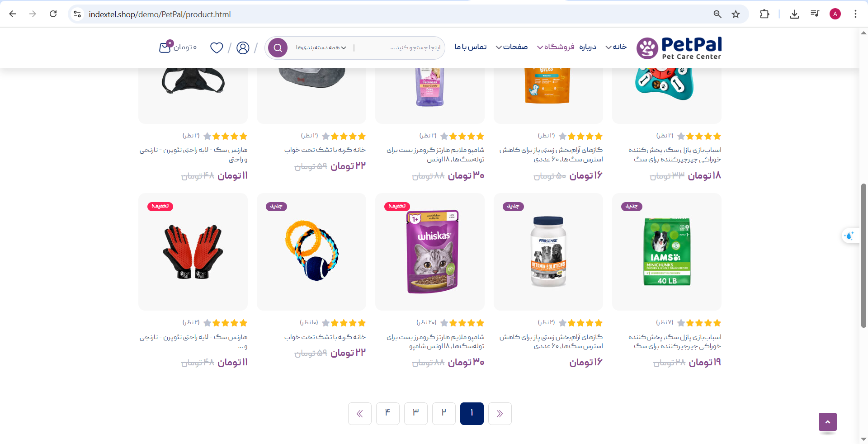
Task: Click the purple back-to-top arrow button
Action: pyautogui.click(x=827, y=422)
